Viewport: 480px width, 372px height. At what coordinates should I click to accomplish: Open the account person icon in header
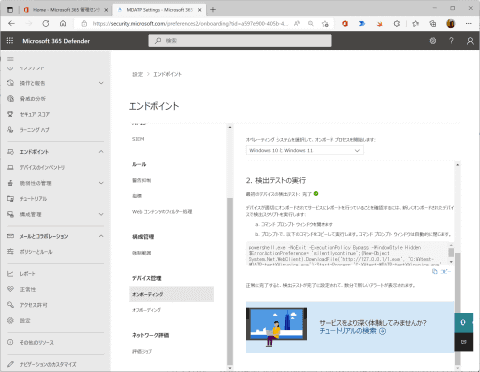click(x=470, y=41)
